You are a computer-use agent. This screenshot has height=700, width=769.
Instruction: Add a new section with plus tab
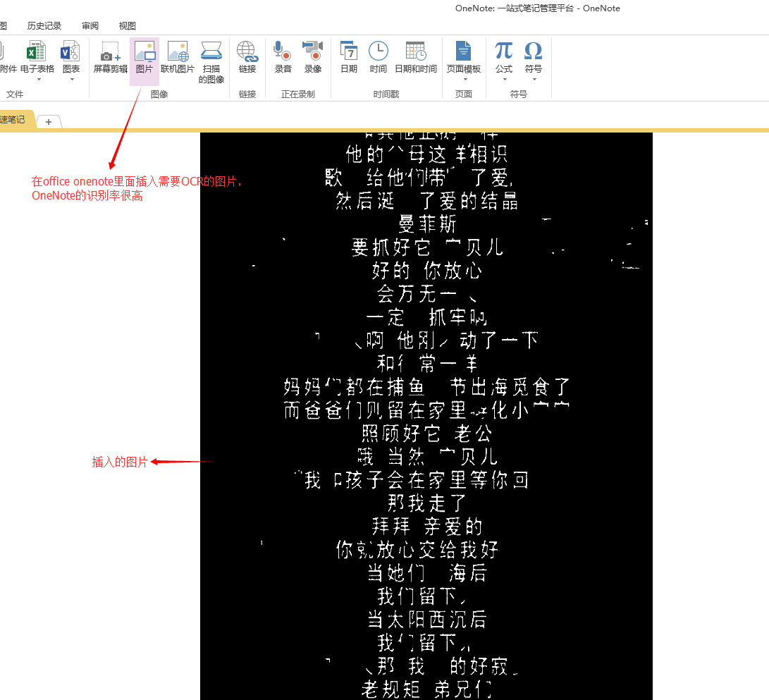coord(49,121)
